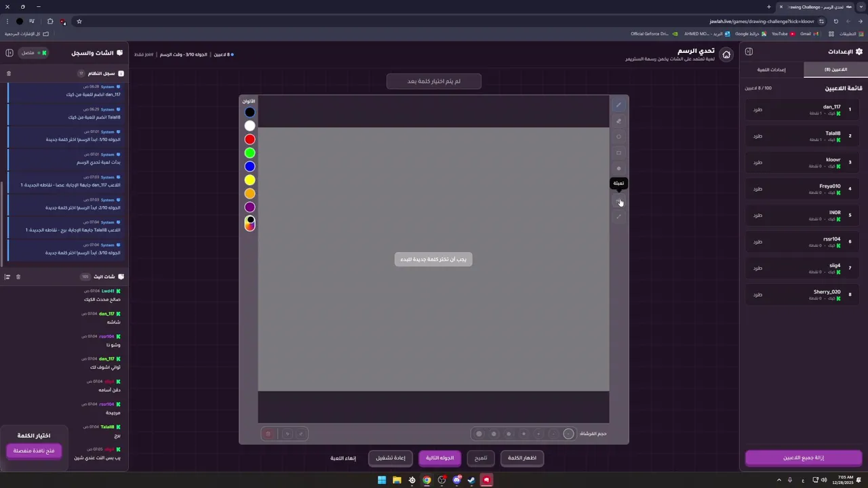This screenshot has width=868, height=488.
Task: Click إزالة جميع اللاعبين remove all button
Action: (804, 457)
